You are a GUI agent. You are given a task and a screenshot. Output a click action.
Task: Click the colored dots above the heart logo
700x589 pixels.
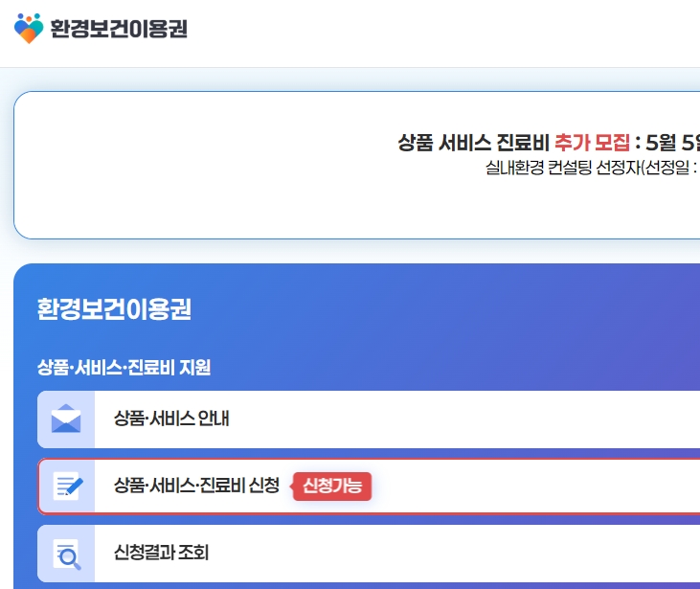pyautogui.click(x=29, y=17)
